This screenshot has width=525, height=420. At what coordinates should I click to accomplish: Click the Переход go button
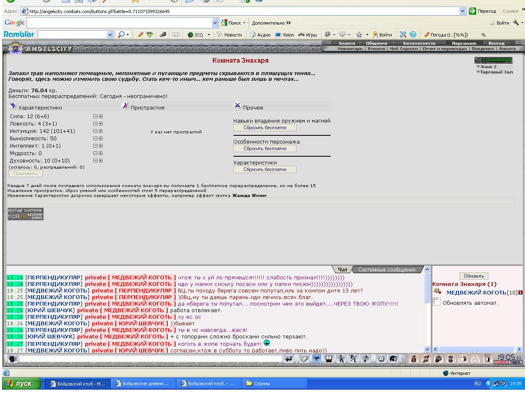(483, 11)
